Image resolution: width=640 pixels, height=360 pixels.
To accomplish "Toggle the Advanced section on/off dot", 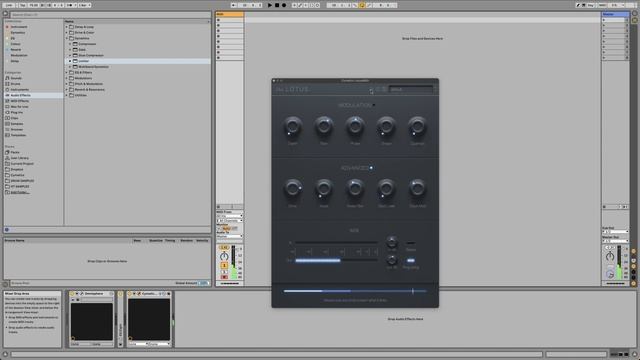I will pyautogui.click(x=371, y=168).
